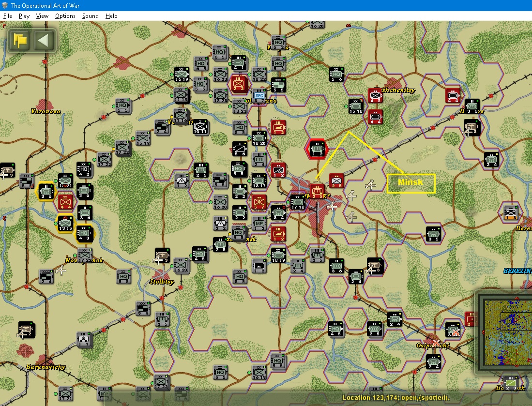This screenshot has height=406, width=532.
Task: Select gray engineer regiment 1 2
Action: pos(182,181)
